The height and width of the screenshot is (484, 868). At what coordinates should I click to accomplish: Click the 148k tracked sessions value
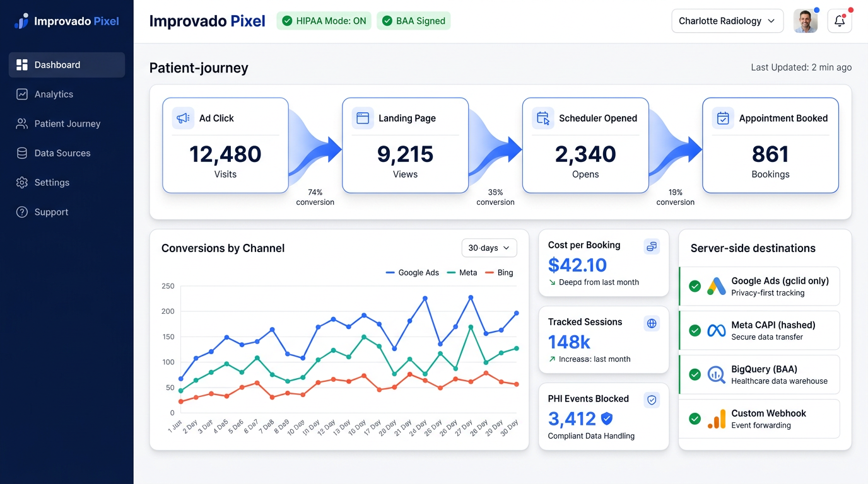(569, 342)
